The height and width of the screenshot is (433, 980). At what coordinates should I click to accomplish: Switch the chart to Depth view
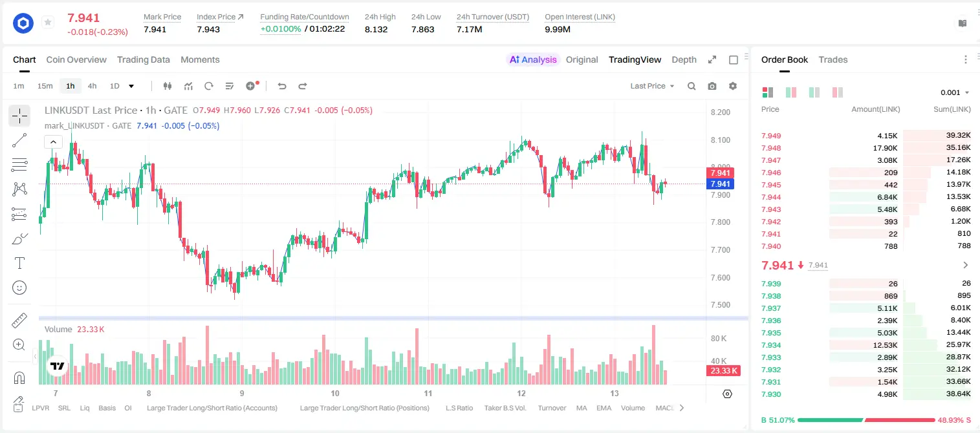pos(684,59)
